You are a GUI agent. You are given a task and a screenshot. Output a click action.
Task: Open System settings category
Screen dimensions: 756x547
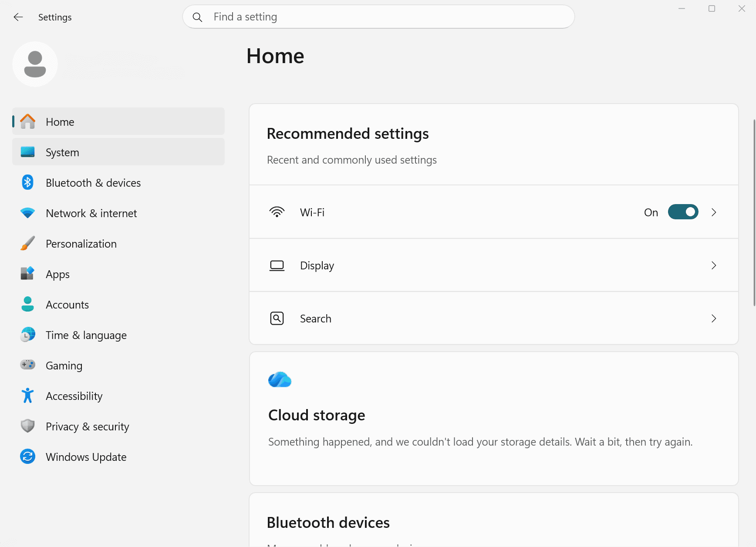[x=118, y=152]
